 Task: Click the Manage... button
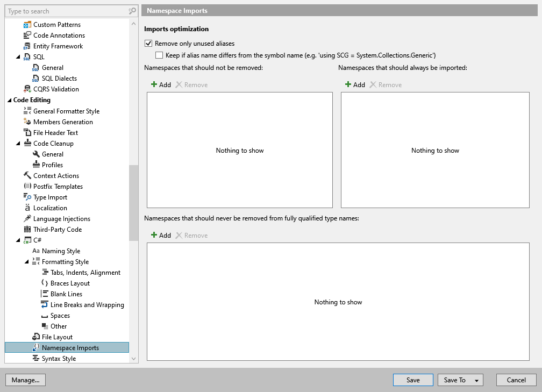25,380
